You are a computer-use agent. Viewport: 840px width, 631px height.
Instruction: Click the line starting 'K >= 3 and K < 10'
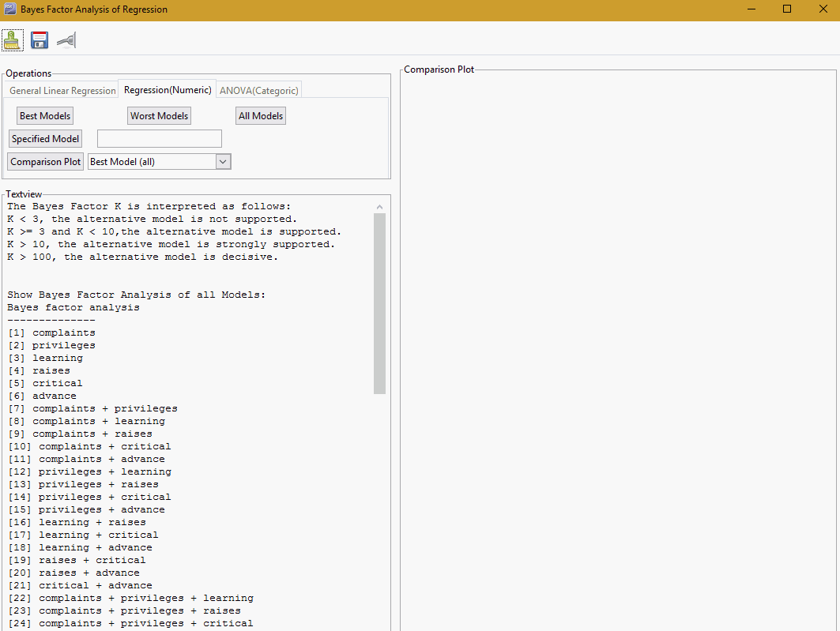[175, 231]
